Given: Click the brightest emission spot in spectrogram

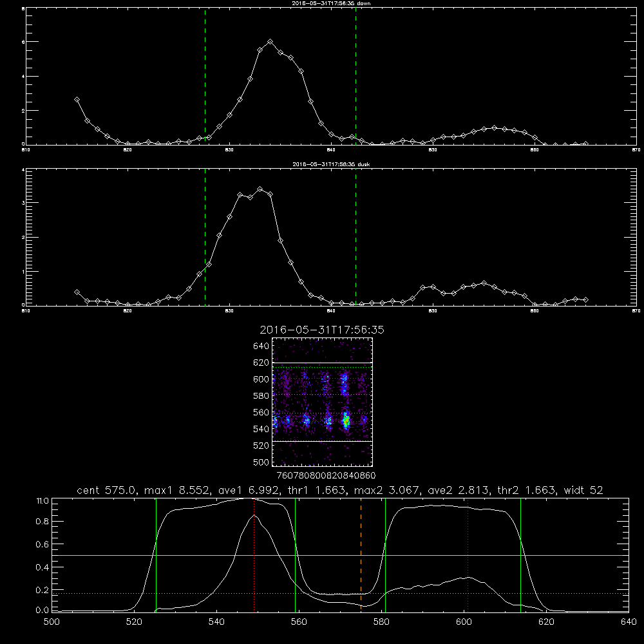Looking at the screenshot, I should click(x=346, y=421).
